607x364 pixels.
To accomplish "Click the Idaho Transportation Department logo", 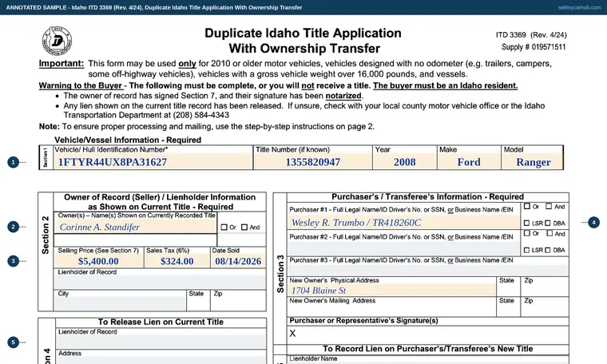I will (x=57, y=41).
